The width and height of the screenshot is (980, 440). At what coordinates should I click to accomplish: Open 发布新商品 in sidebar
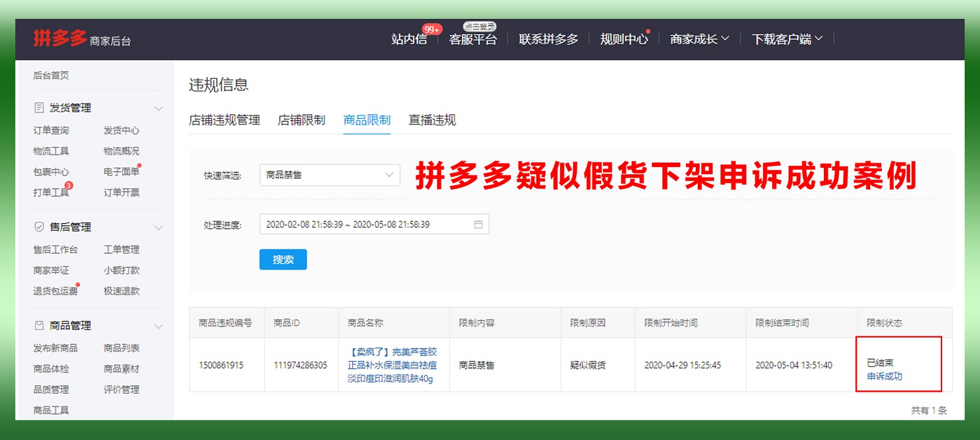(56, 348)
